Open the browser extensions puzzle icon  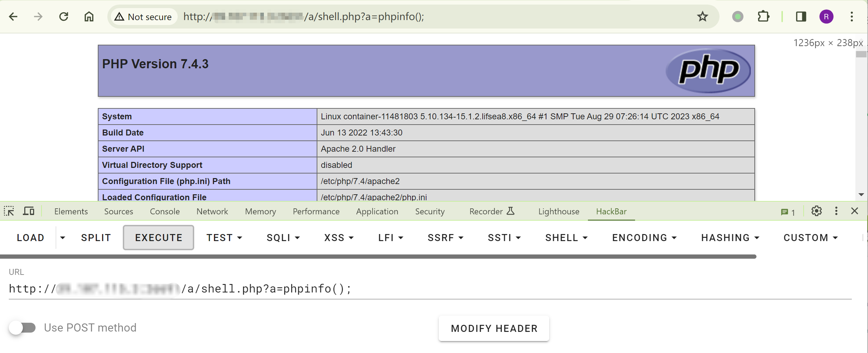763,17
